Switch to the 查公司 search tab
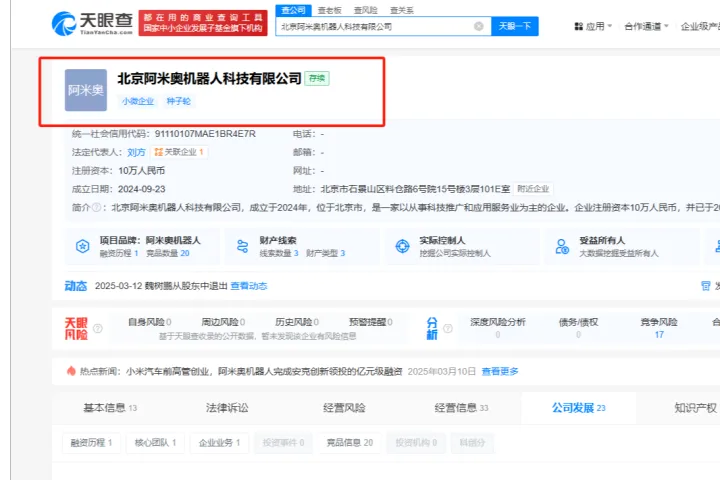 tap(293, 10)
